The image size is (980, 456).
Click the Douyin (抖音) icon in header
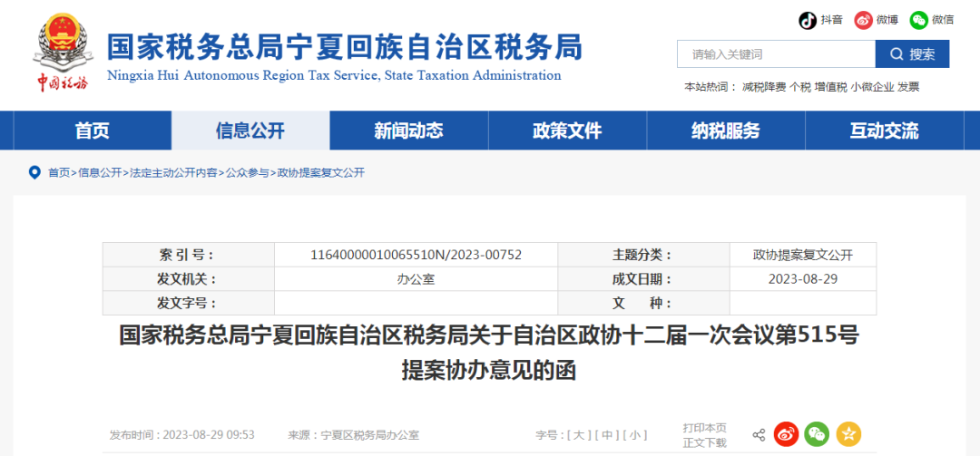[x=808, y=20]
